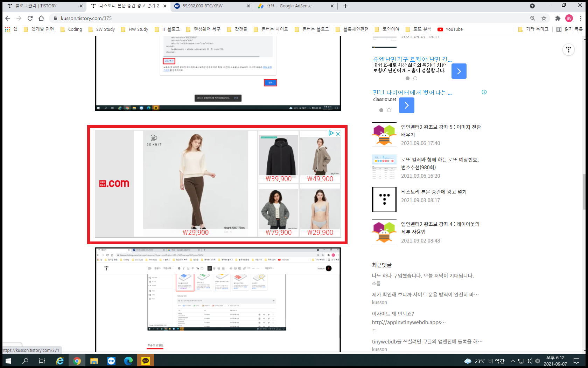The height and width of the screenshot is (368, 588).
Task: Open the 유엔난민기구 로힝야 난민 ad headline
Action: point(412,59)
